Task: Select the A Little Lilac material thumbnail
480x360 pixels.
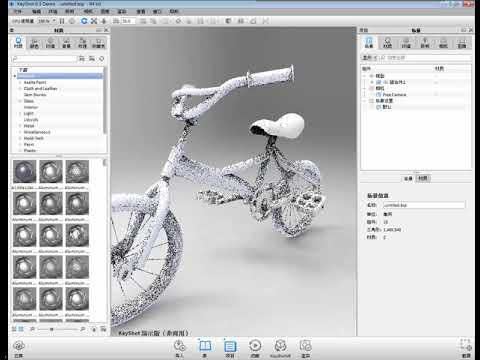Action: tap(25, 172)
